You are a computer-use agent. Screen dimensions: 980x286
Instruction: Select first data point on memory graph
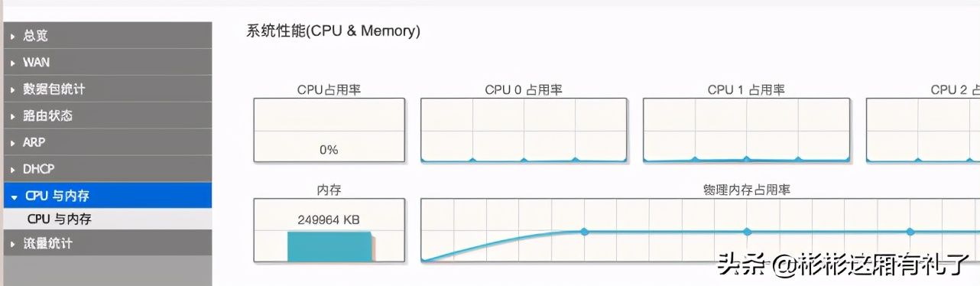tap(584, 231)
